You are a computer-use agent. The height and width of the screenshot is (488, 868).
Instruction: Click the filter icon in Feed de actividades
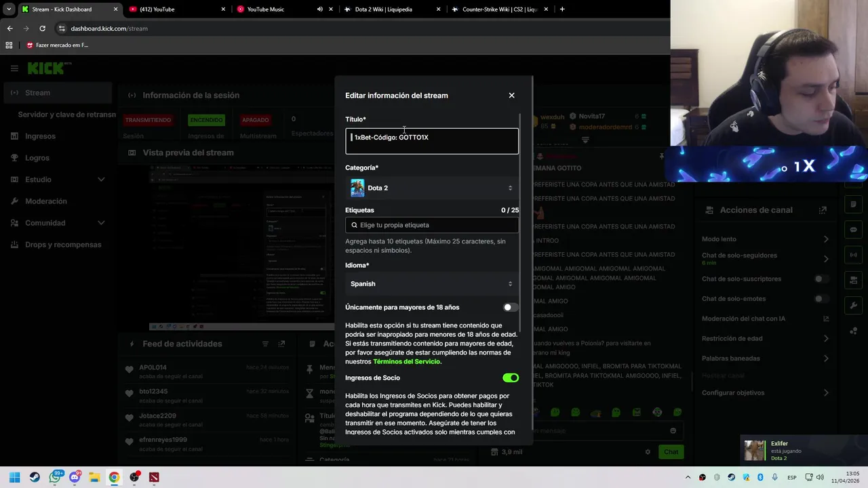click(265, 344)
